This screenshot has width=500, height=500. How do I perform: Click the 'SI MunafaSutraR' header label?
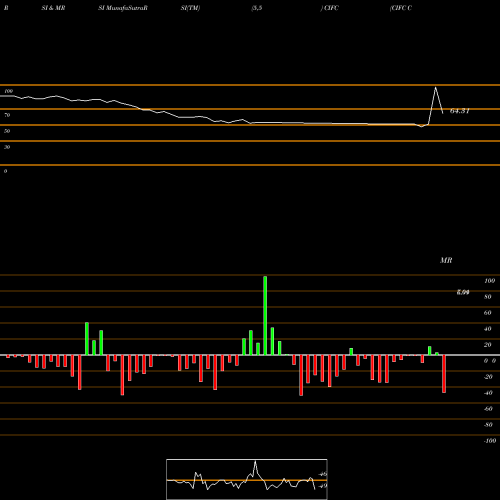click(x=123, y=8)
